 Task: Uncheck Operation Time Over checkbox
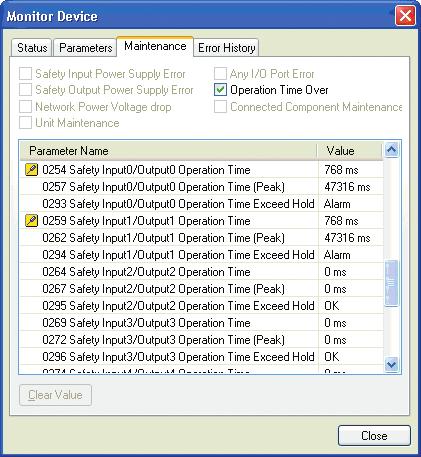(220, 90)
